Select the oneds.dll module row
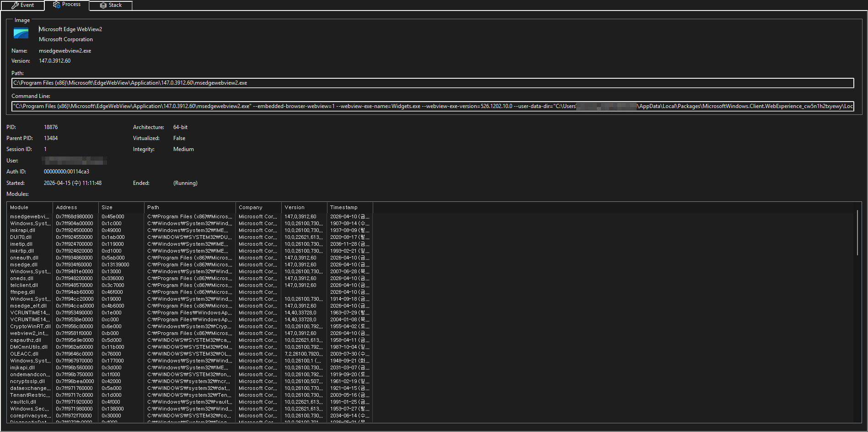Screen dimensions: 868x432 [190, 278]
